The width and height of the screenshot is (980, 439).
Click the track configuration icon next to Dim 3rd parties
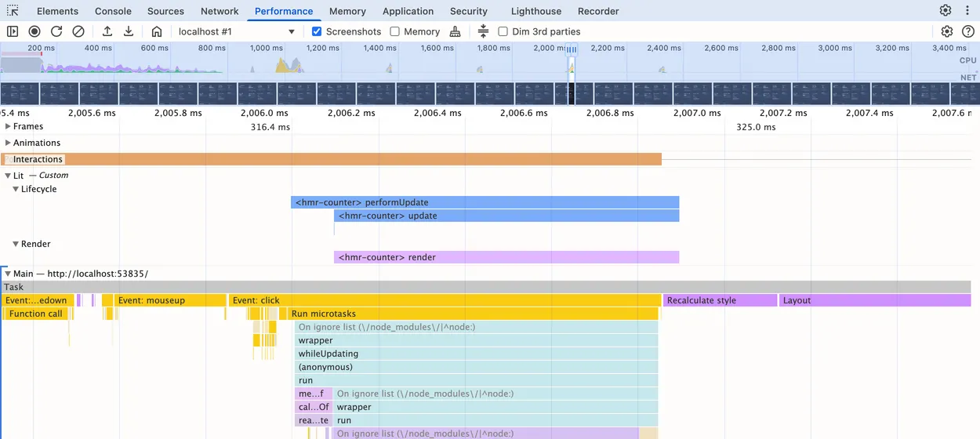[x=483, y=31]
